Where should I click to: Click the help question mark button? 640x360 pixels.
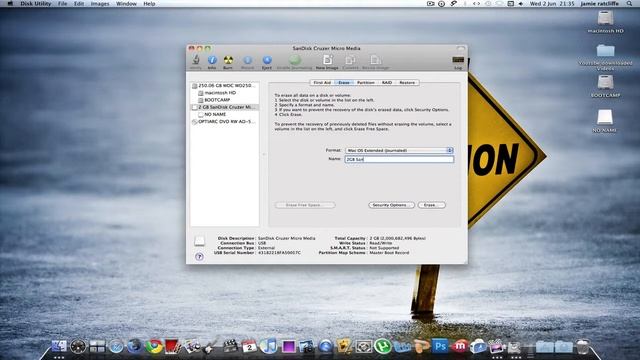(199, 257)
